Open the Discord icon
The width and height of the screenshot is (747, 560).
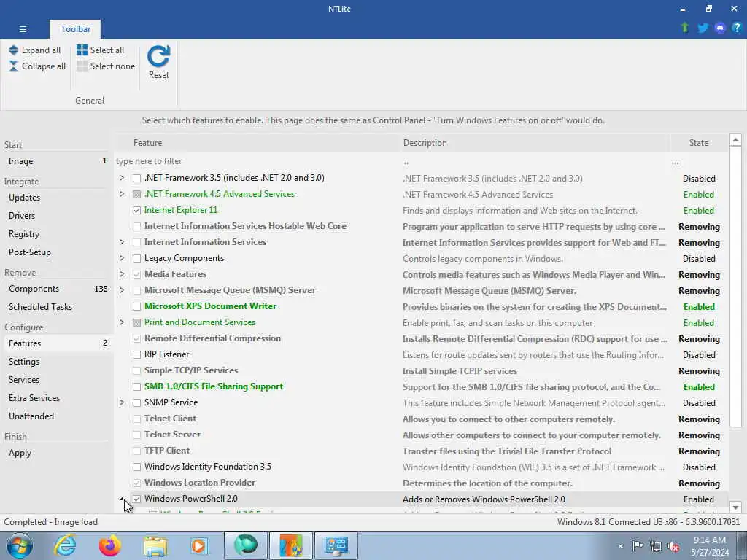720,28
